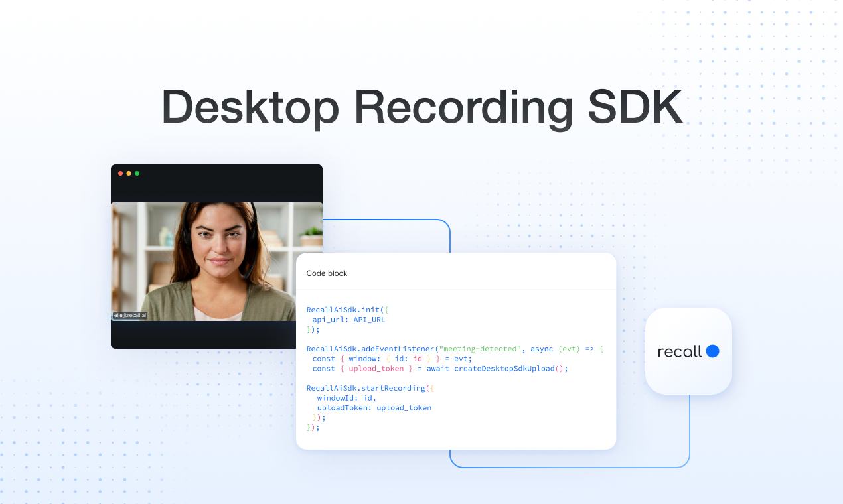Click the recall logo card

pos(688,351)
